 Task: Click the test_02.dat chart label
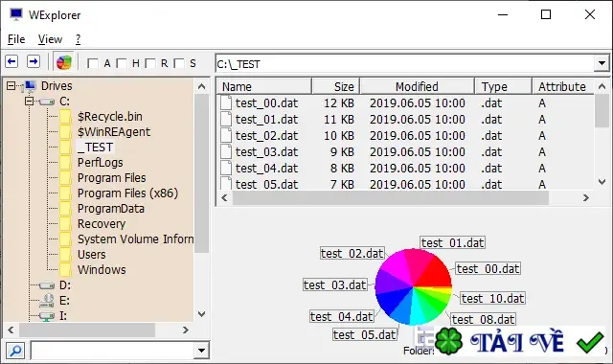coord(352,253)
